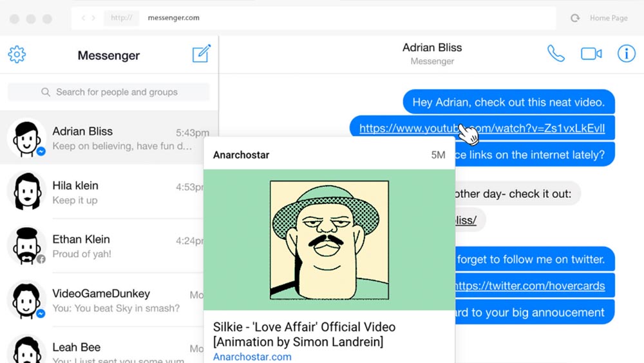Start a voice call with Adrian
This screenshot has height=363, width=644.
coord(555,54)
